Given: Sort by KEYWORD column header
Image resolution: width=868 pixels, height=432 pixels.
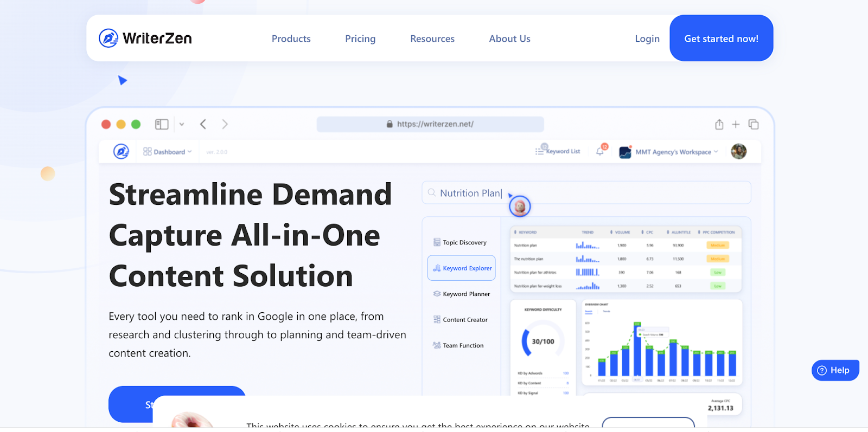Looking at the screenshot, I should [525, 232].
